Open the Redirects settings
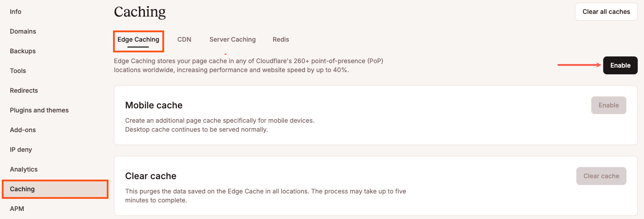 point(24,90)
